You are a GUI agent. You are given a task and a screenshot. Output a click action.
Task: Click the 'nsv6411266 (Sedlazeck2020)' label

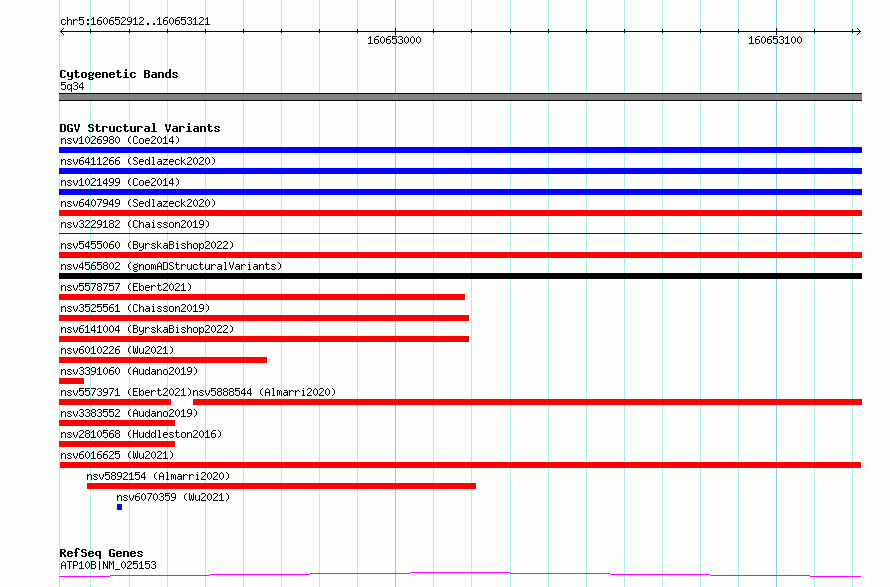(x=138, y=161)
